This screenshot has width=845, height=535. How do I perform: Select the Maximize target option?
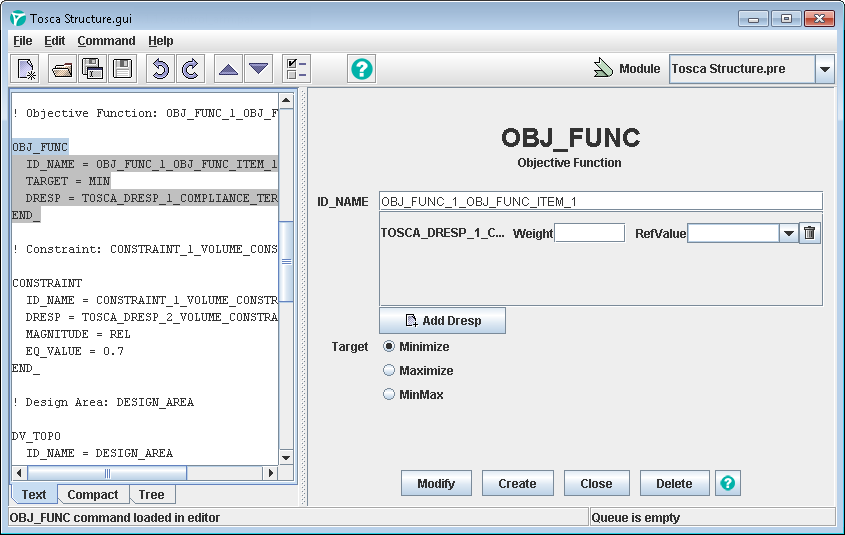389,371
